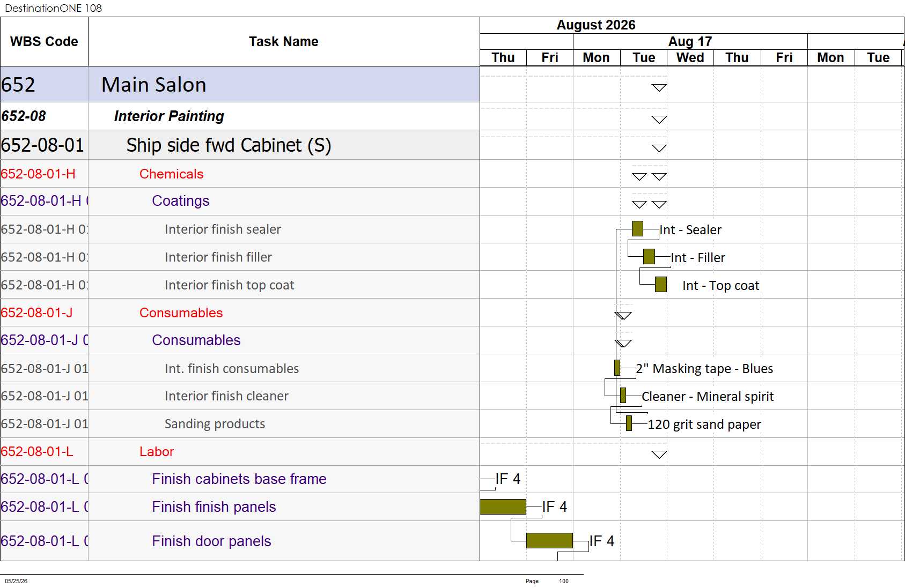Click the Aug 17 week header
This screenshot has width=905, height=588.
(690, 41)
